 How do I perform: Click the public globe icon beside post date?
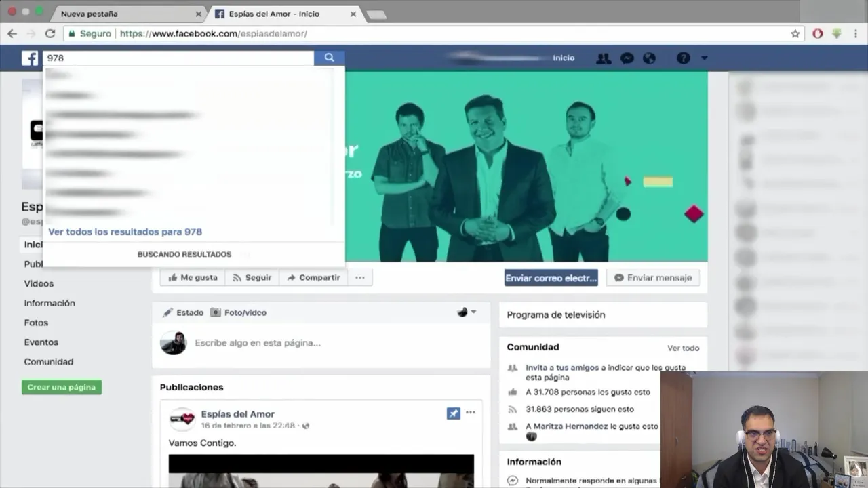point(306,426)
